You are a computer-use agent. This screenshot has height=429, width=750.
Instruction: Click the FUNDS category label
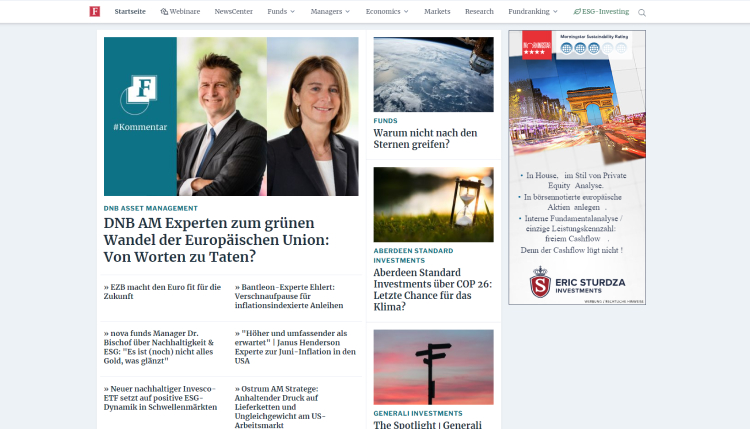point(386,121)
